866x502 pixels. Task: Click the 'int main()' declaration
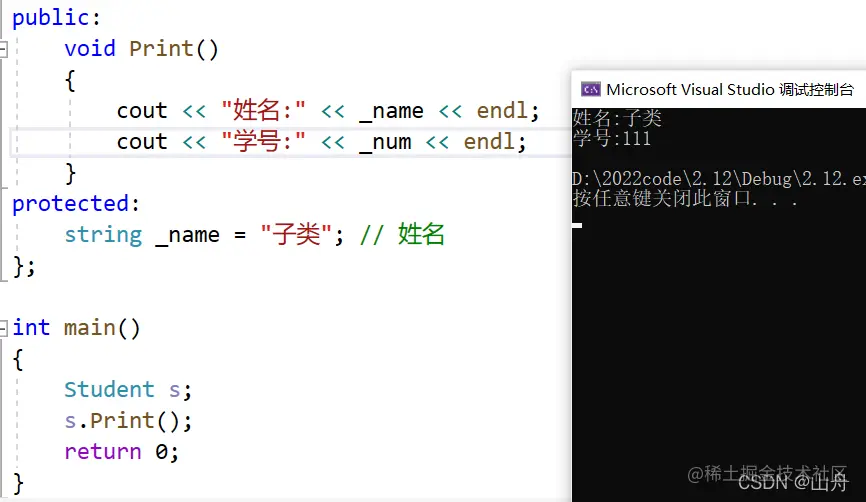(x=76, y=328)
